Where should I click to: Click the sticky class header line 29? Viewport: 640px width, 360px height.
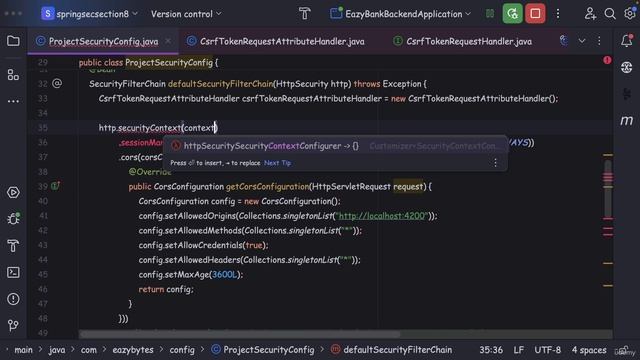point(320,62)
